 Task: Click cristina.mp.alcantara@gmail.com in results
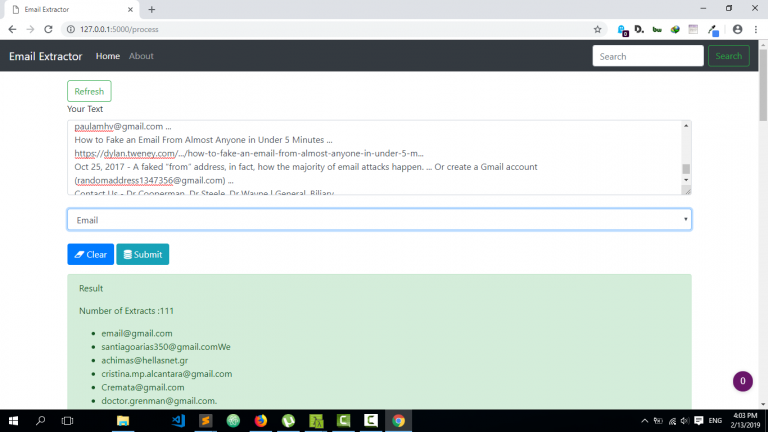(x=167, y=374)
